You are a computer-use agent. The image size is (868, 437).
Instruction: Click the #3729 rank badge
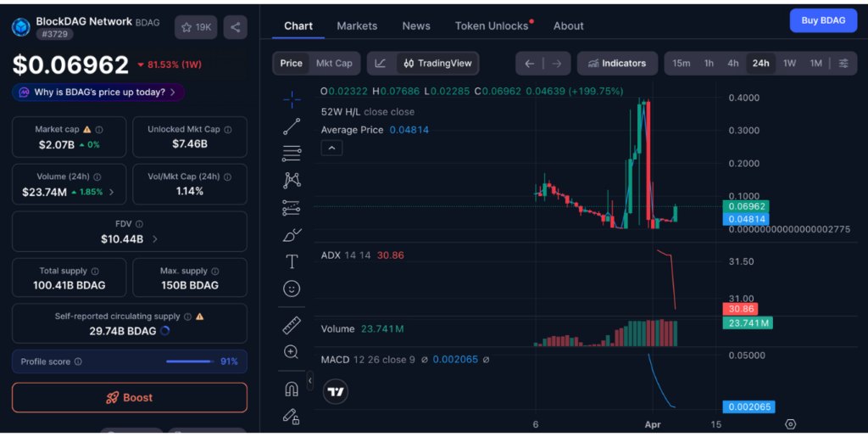click(x=55, y=34)
